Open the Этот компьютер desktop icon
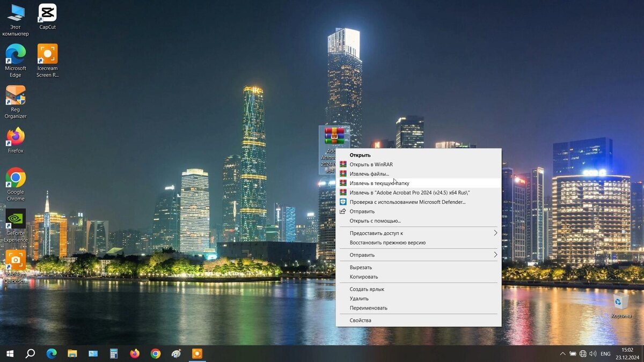644x362 pixels. coord(16,20)
